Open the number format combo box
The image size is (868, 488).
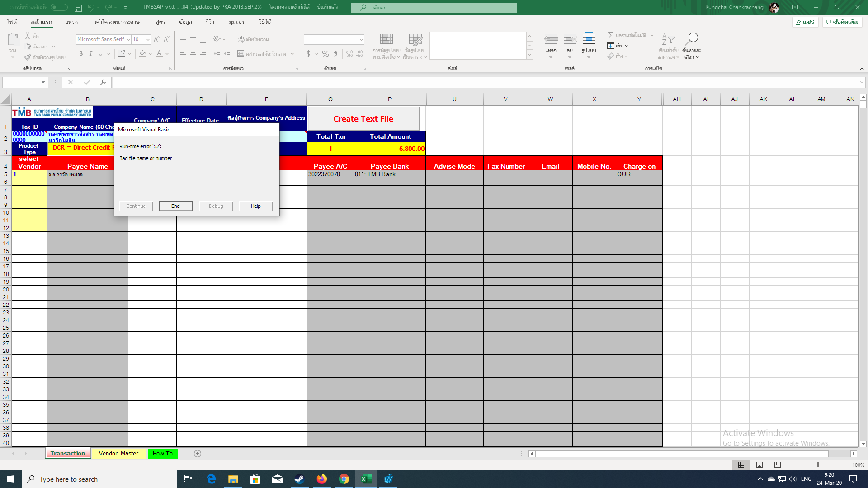coord(361,40)
